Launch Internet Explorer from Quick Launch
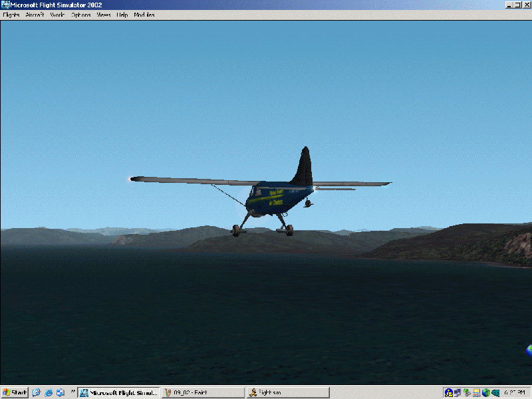Image resolution: width=532 pixels, height=399 pixels. (x=49, y=392)
